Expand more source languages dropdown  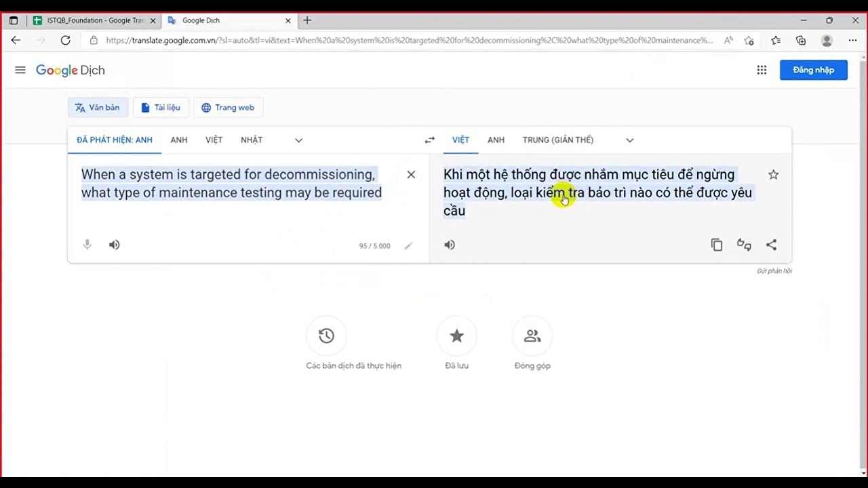(x=298, y=140)
